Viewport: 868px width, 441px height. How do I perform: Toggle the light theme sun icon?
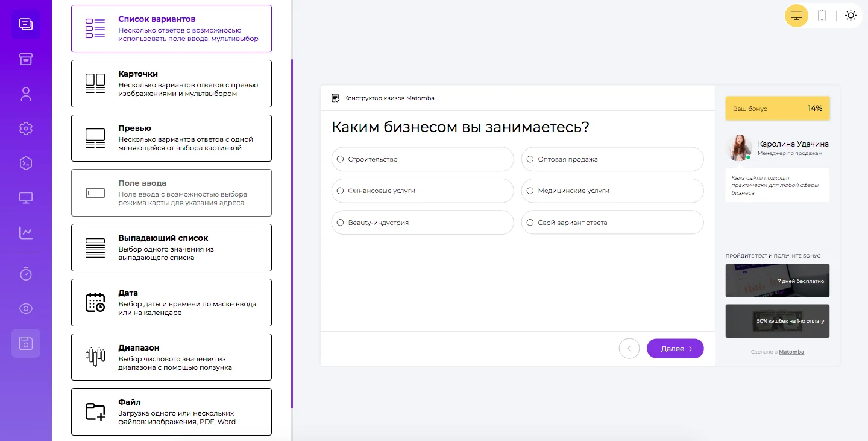tap(851, 16)
